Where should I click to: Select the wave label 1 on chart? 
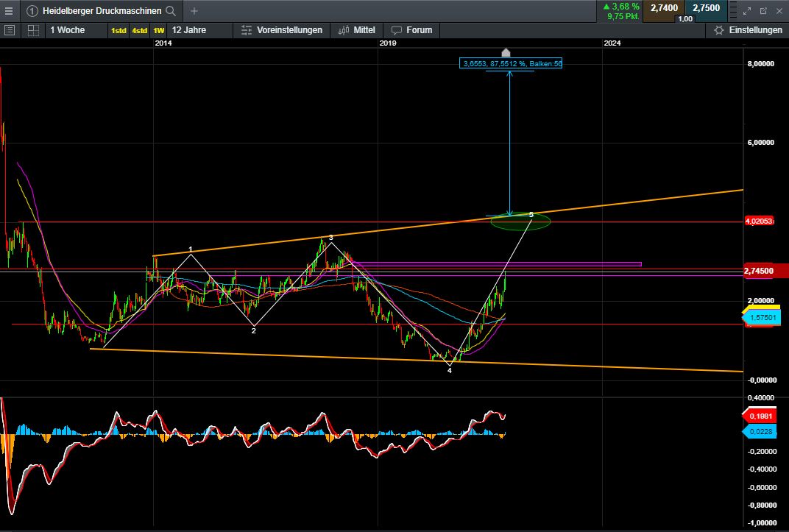click(191, 249)
